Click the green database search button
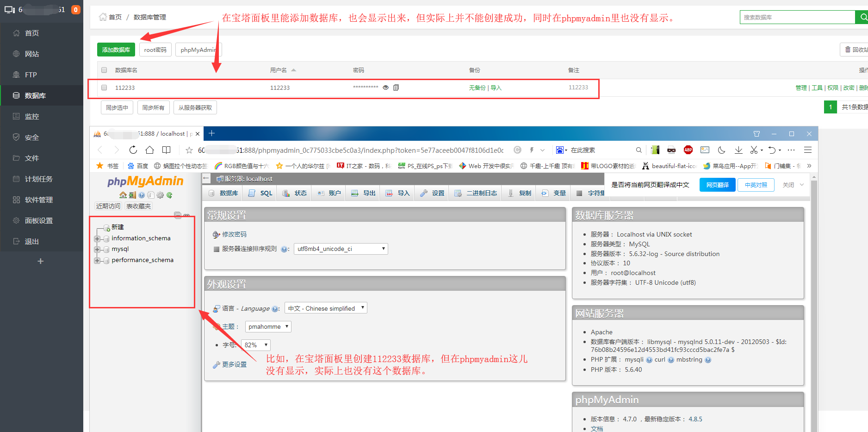868x432 pixels. point(862,17)
